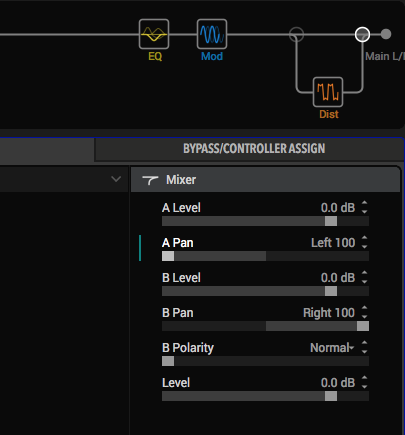Viewport: 405px width, 435px height.
Task: Select the EQ block in signal chain
Action: coord(154,34)
